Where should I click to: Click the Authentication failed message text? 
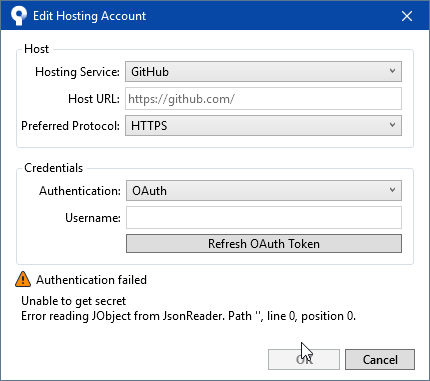pyautogui.click(x=91, y=280)
